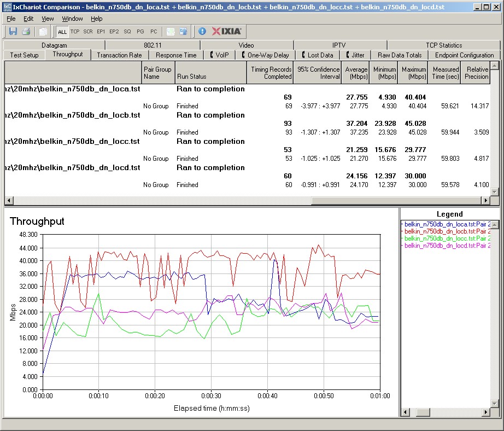
Task: Switch to the Raw Data Totals tab
Action: (400, 55)
